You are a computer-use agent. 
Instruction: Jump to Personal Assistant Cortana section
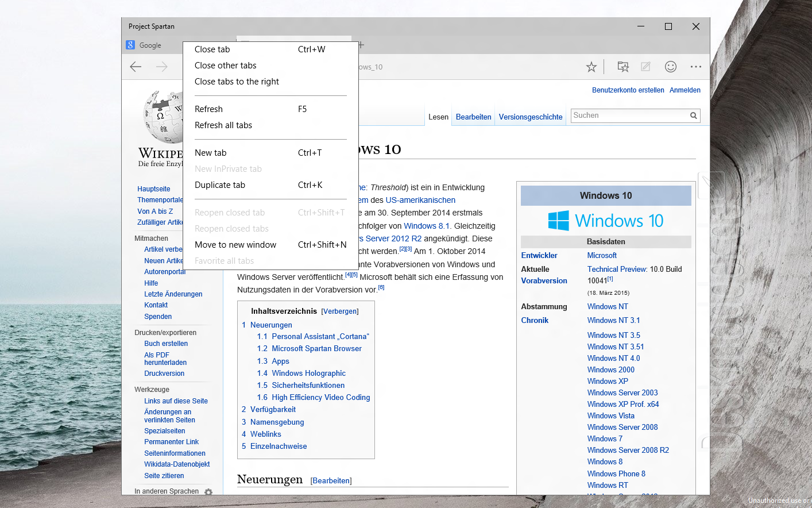313,336
